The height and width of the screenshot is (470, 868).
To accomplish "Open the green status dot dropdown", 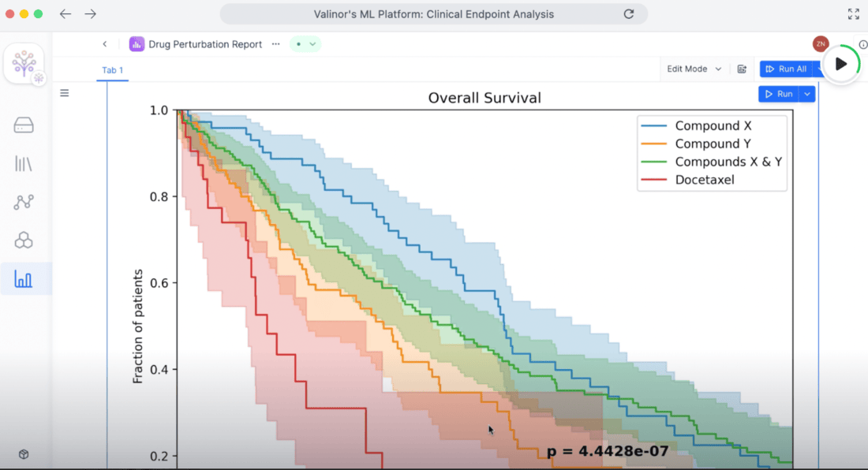I will coord(305,44).
